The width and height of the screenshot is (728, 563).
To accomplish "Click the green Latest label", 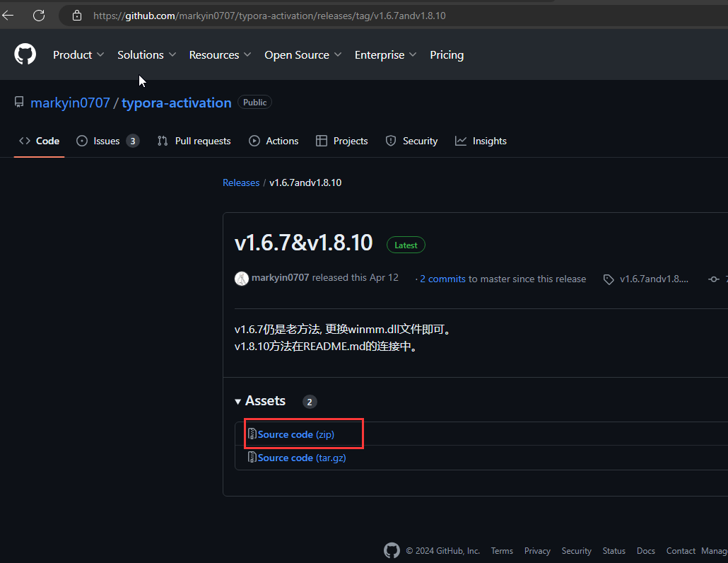I will point(406,245).
